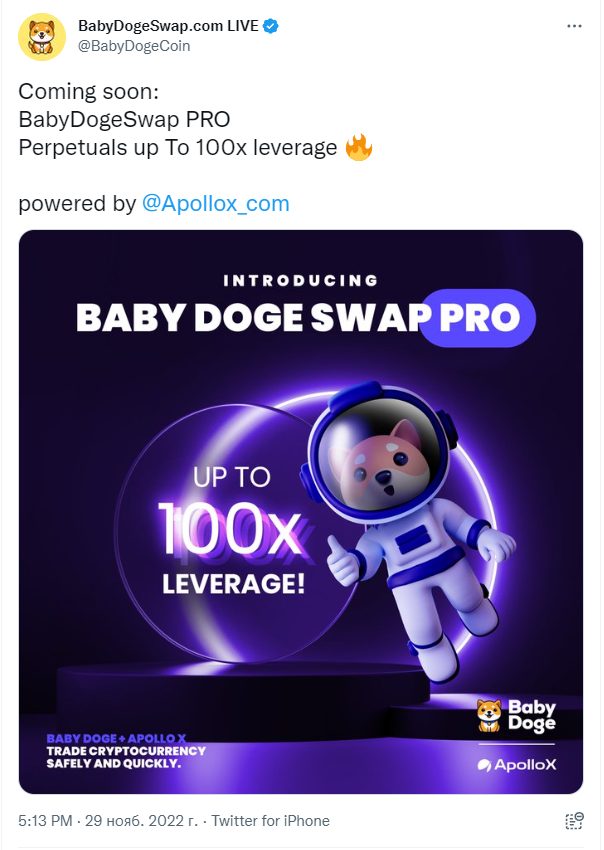
Task: Open the Baby Doge Swap Pro promo image
Action: pos(301,512)
